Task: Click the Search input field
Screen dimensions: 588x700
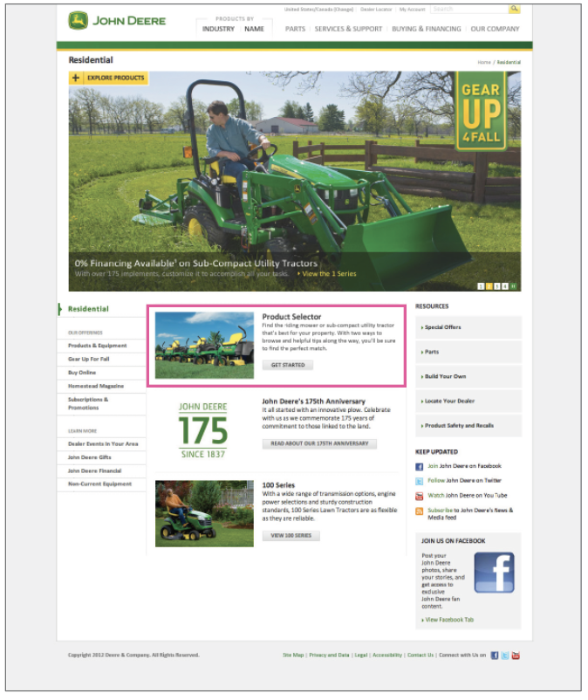Action: [x=469, y=9]
